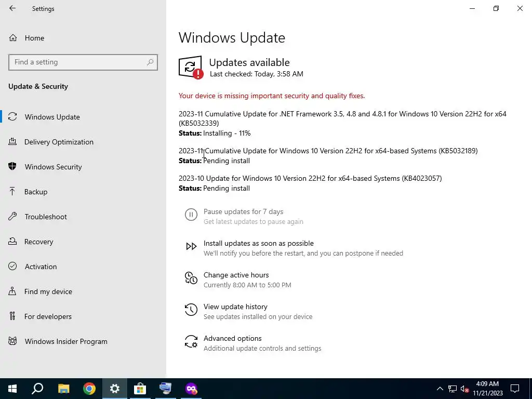Click the taskbar clock showing 4:09 AM
The height and width of the screenshot is (399, 532).
click(487, 389)
